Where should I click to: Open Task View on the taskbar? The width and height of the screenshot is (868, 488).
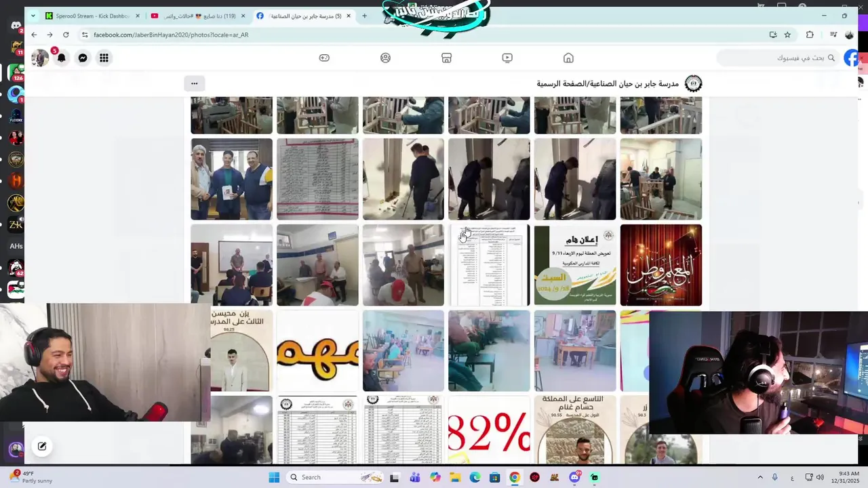click(395, 477)
